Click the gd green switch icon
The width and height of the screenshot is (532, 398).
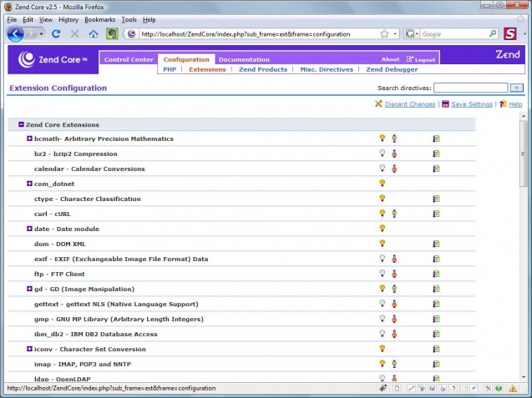coord(394,289)
